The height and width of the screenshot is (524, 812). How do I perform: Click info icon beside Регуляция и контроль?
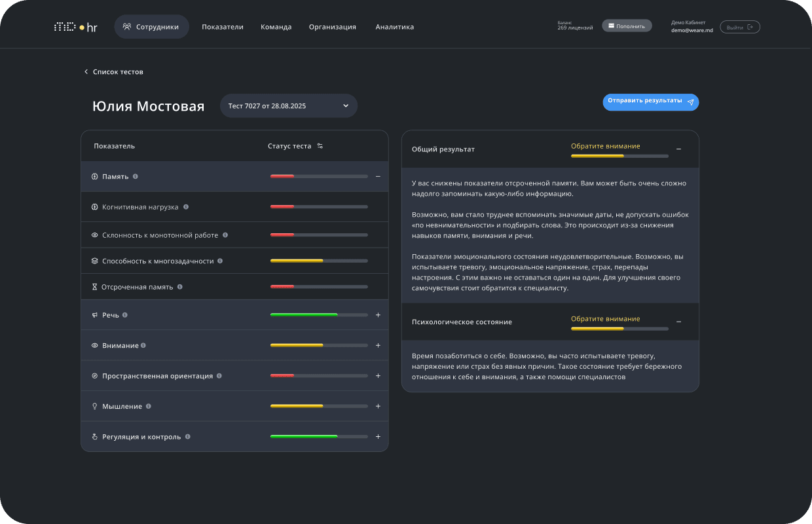188,437
